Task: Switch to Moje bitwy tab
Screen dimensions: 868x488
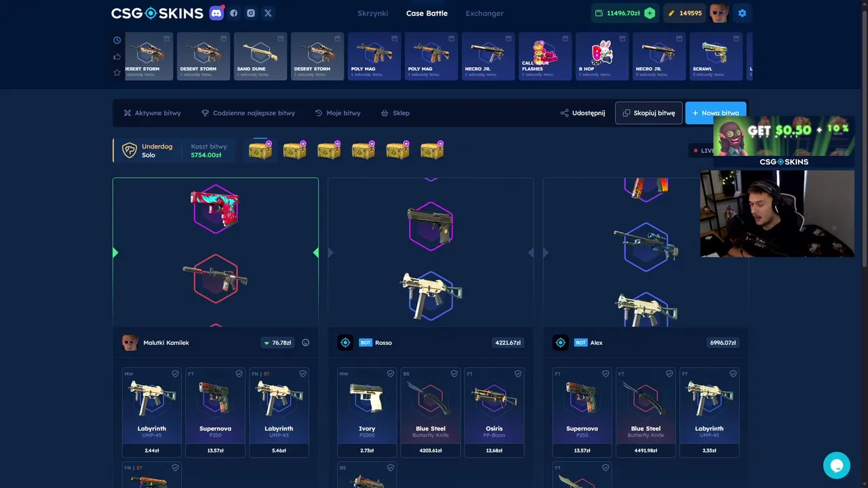Action: point(338,113)
